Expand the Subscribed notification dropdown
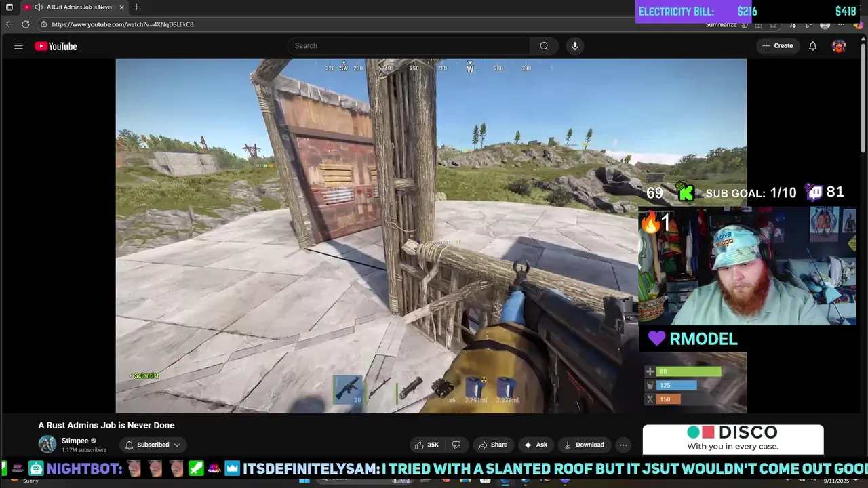The width and height of the screenshot is (868, 488). tap(153, 445)
